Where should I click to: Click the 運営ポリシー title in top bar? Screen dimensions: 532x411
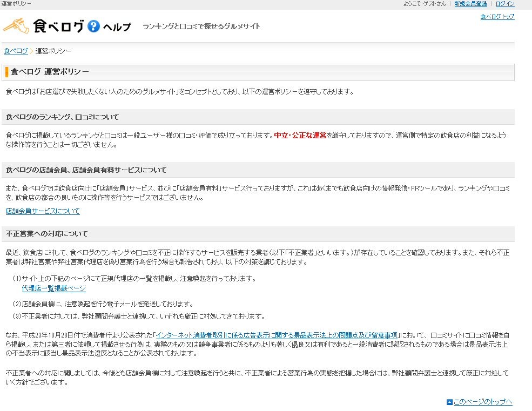click(16, 4)
